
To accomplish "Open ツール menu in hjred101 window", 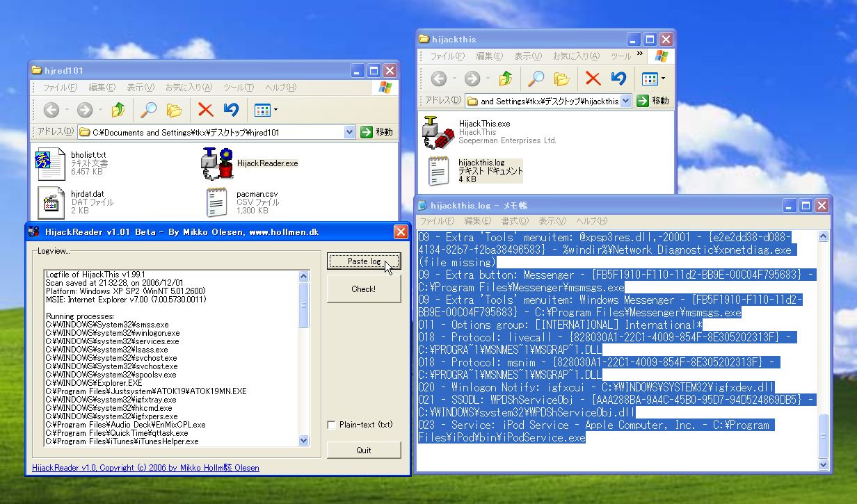I will 239,88.
